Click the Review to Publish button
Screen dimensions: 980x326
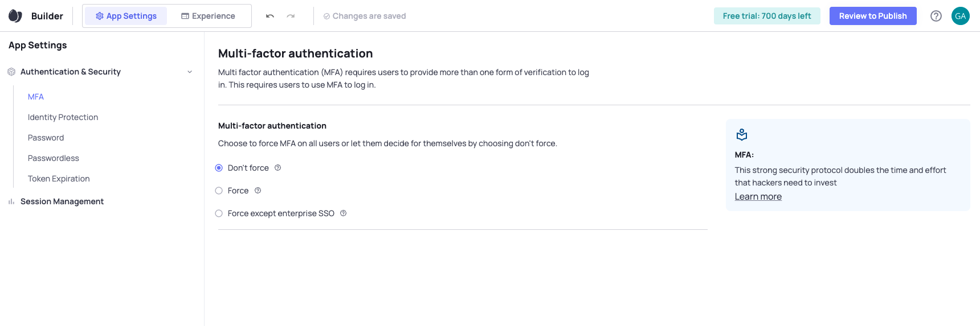click(x=873, y=16)
